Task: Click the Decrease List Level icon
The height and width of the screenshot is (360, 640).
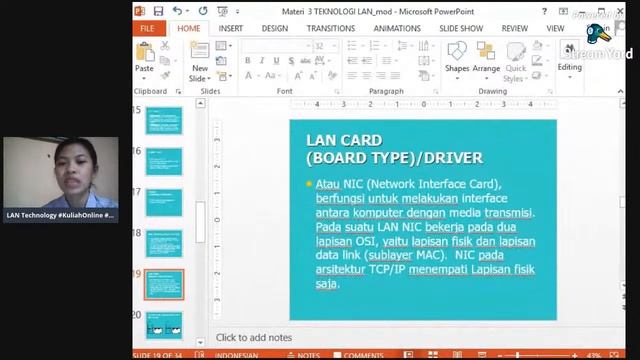Action: [352, 61]
